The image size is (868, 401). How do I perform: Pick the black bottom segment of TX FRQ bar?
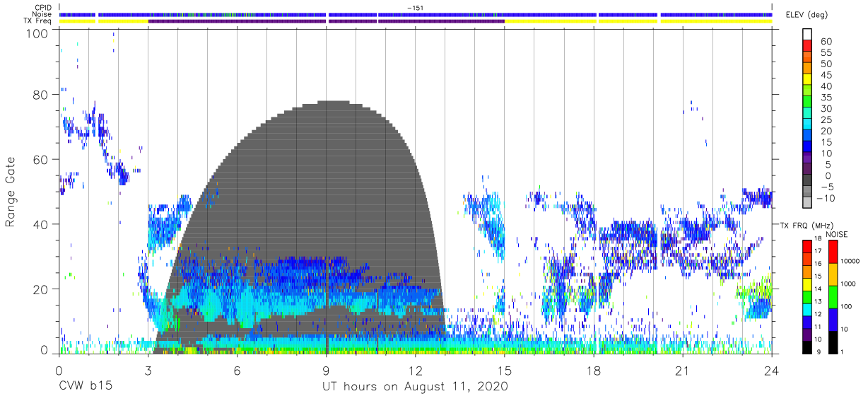807,347
